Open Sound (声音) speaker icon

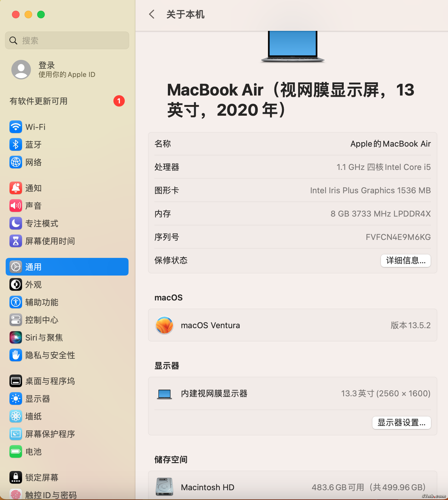pos(16,206)
